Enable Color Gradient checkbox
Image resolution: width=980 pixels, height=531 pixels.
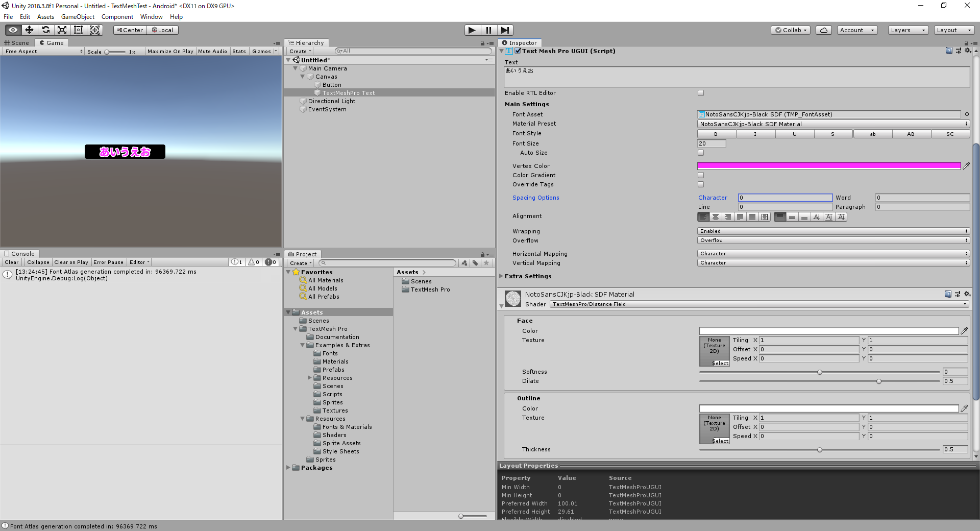701,175
